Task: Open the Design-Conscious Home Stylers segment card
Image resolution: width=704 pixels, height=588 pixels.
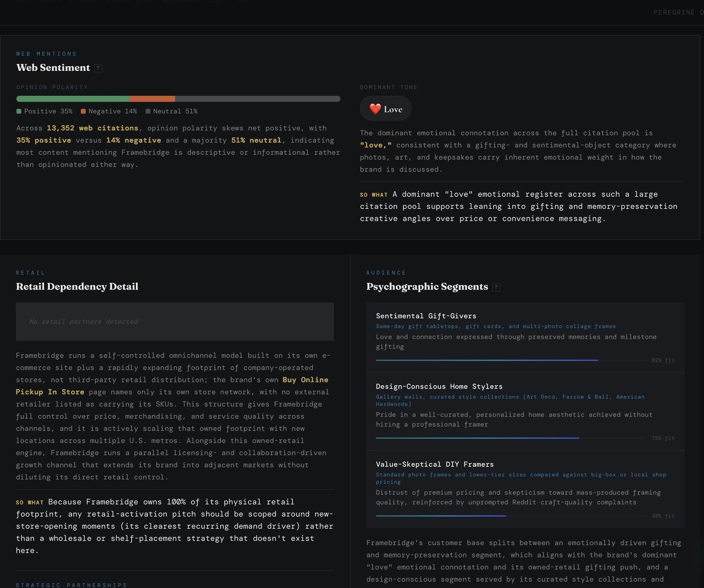Action: 525,411
